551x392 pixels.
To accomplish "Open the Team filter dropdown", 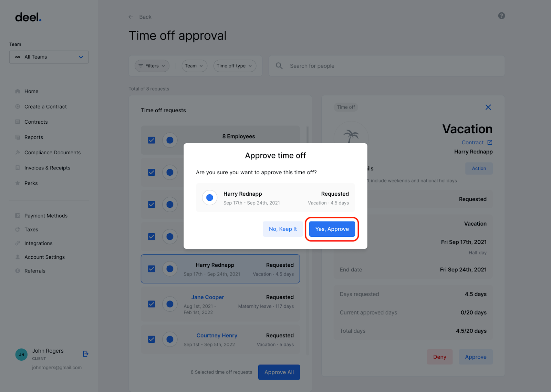I will (194, 66).
